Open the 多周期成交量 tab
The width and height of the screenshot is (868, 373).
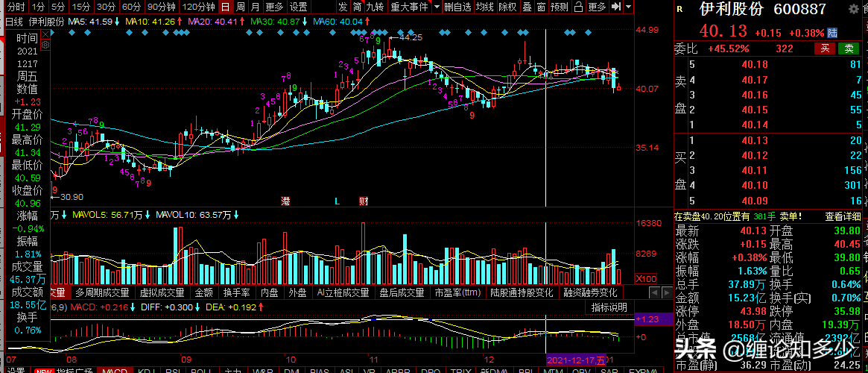(x=102, y=292)
